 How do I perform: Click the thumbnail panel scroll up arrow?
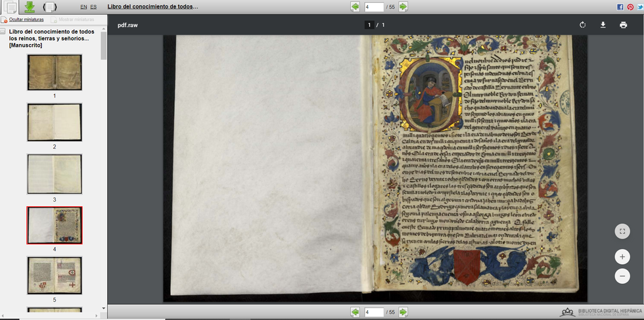104,28
